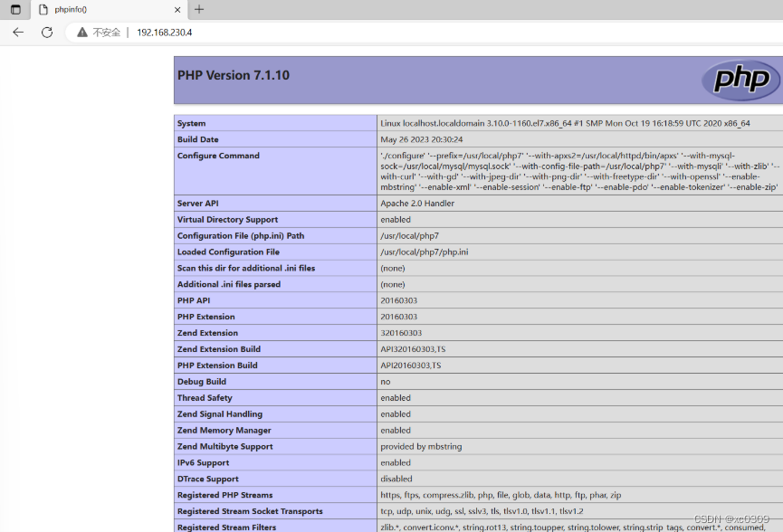The image size is (783, 532).
Task: Select the Apache 2.0 Handler value
Action: [x=417, y=203]
